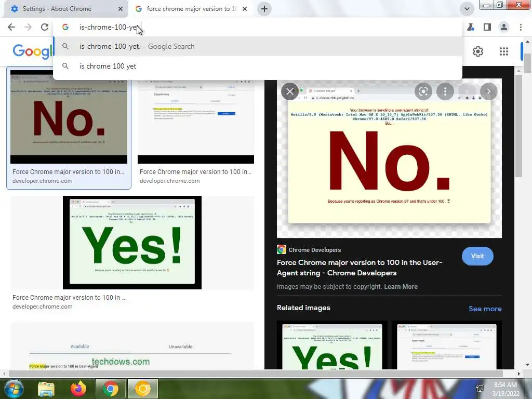Reload the current page
This screenshot has height=399, width=532.
click(45, 27)
